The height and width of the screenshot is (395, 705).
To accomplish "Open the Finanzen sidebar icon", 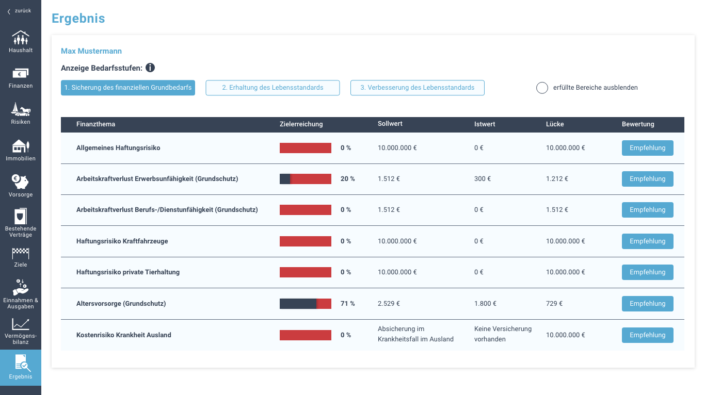I will pos(20,78).
